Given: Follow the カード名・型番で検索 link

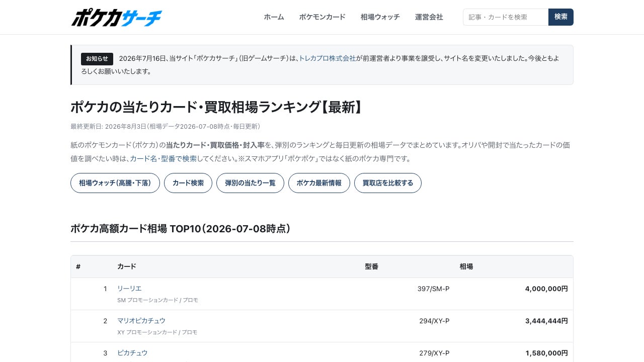Looking at the screenshot, I should (x=164, y=158).
